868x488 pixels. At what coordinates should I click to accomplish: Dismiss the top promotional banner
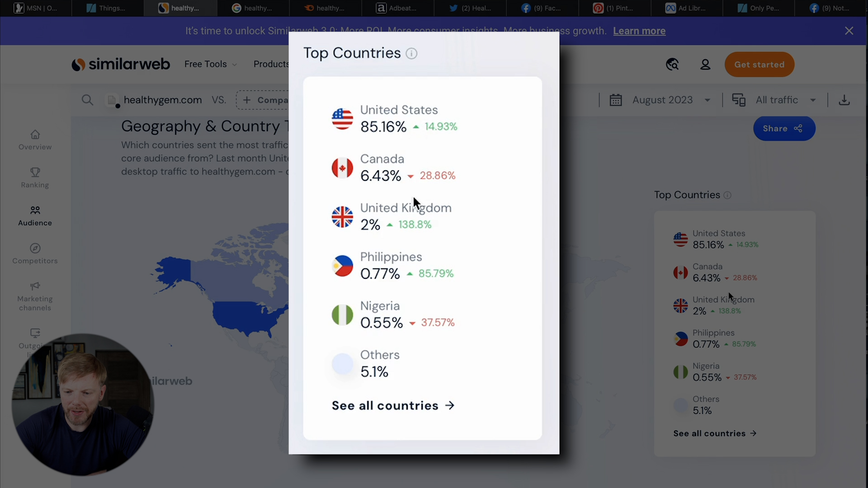coord(849,31)
